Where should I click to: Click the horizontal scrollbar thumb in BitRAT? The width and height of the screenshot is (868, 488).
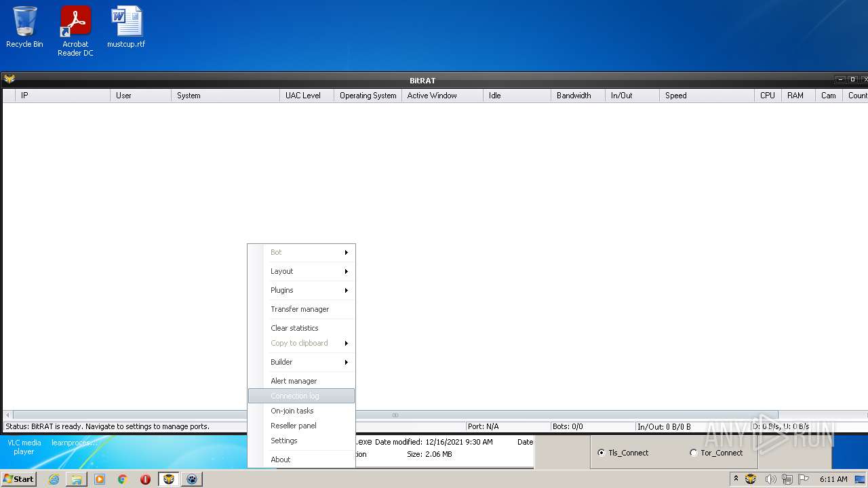(395, 415)
